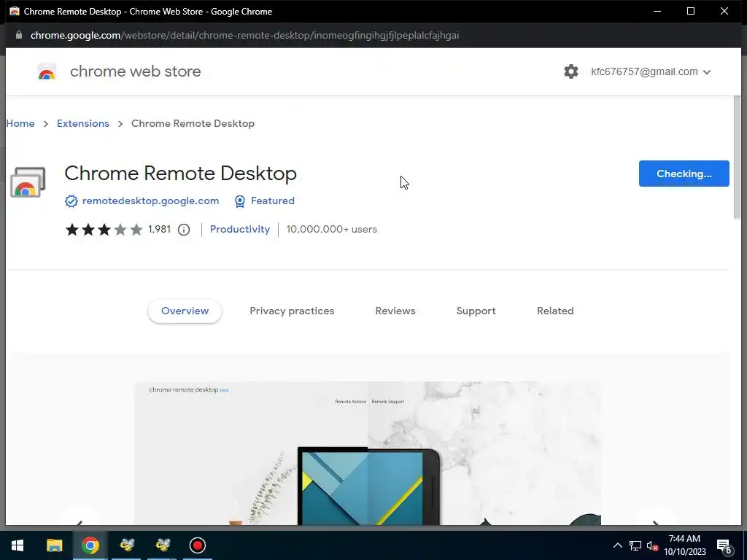The height and width of the screenshot is (560, 747).
Task: Open remotedesktop.google.com publisher link
Action: 150,201
